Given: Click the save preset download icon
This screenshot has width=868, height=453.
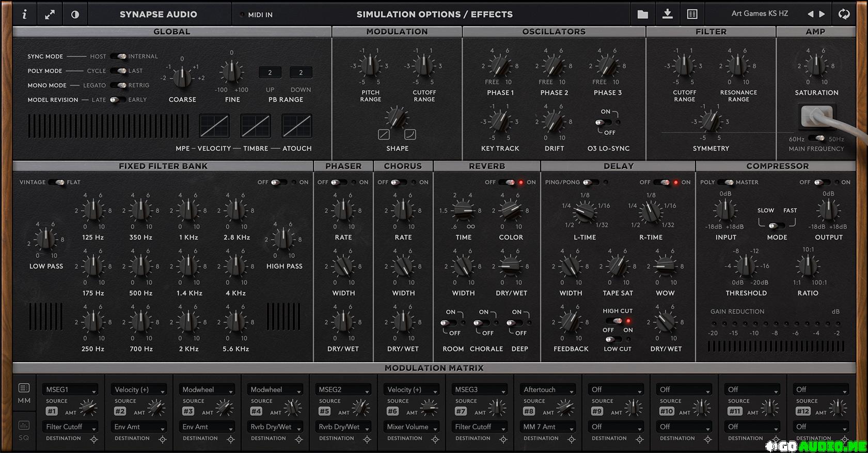Looking at the screenshot, I should click(667, 14).
